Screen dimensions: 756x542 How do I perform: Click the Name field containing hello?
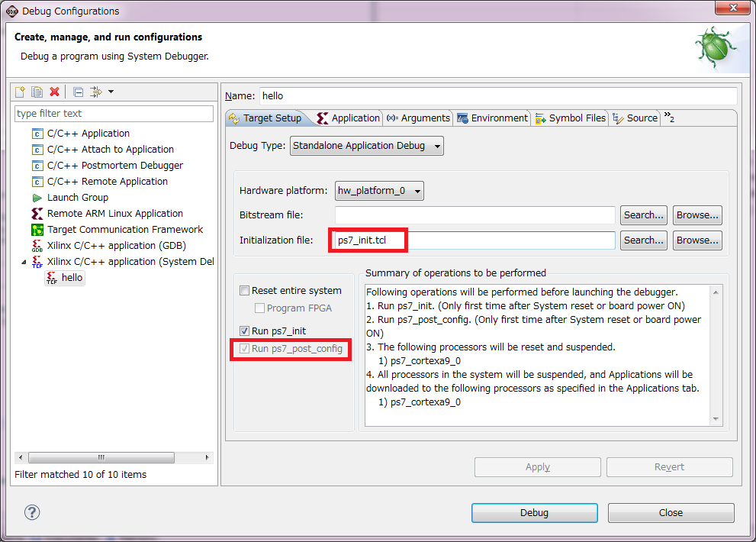pyautogui.click(x=498, y=95)
